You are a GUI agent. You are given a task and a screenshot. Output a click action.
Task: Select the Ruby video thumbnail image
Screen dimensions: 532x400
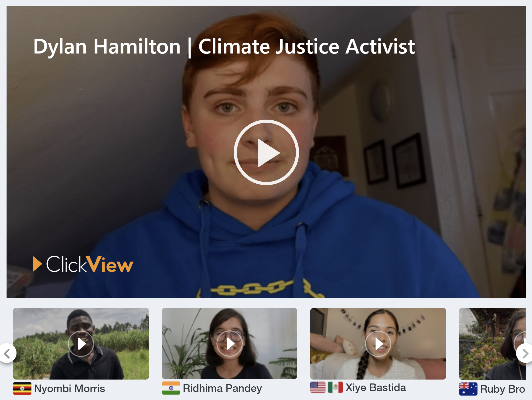coord(492,344)
